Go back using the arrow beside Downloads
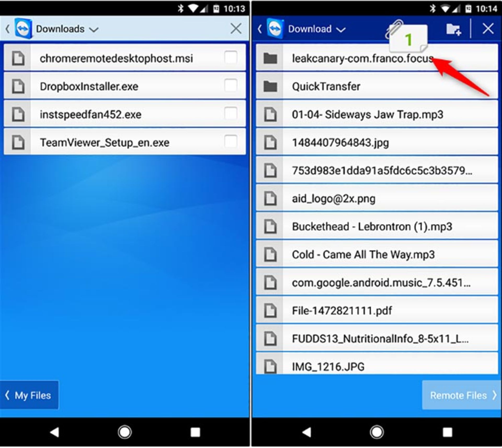The width and height of the screenshot is (502, 448). [x=8, y=29]
